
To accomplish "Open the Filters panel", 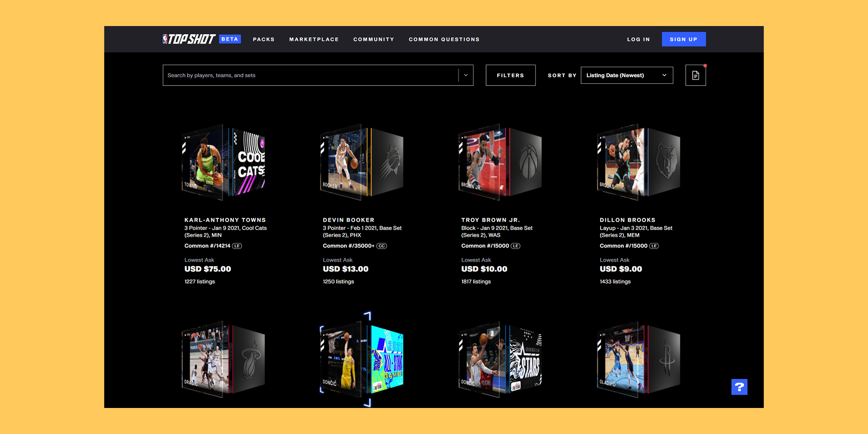I will (x=510, y=75).
